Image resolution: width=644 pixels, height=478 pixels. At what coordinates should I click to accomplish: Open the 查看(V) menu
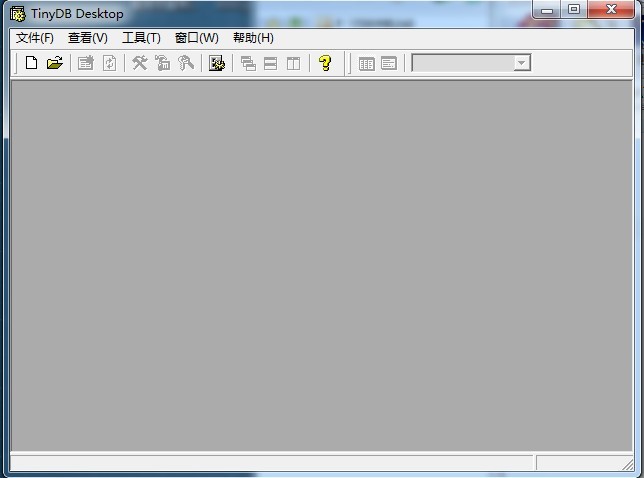87,38
